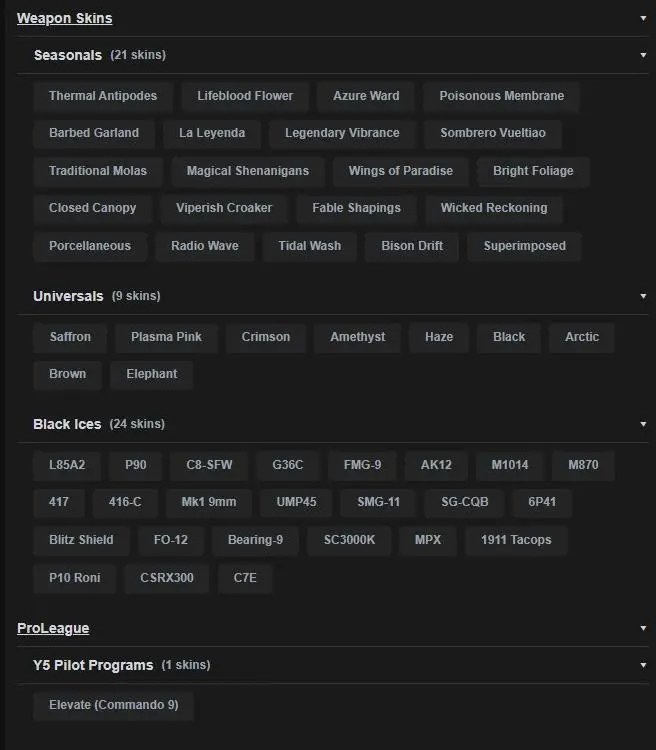Click the Elevate (Commando 9) skin

coord(113,705)
